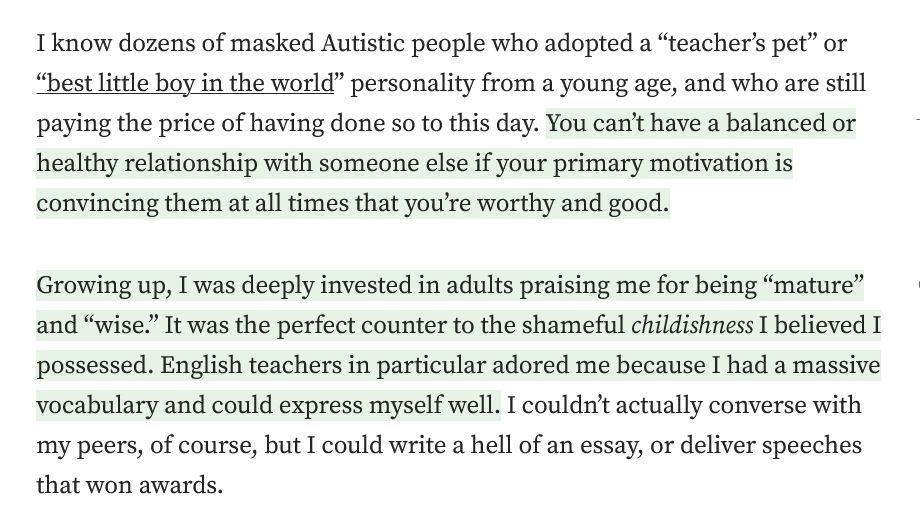Viewport: 920px width, 527px height.
Task: Click the word "Autistic" in the first line
Action: [363, 43]
